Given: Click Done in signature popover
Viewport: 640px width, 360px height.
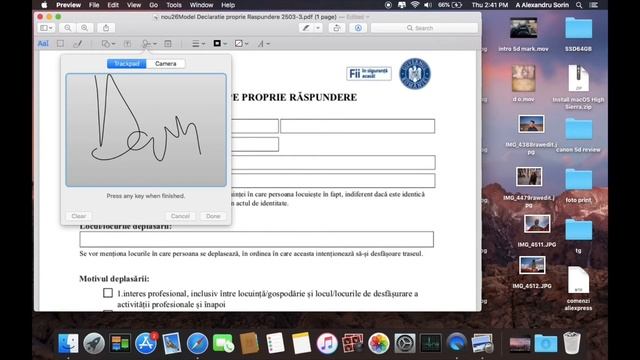Looking at the screenshot, I should 213,216.
